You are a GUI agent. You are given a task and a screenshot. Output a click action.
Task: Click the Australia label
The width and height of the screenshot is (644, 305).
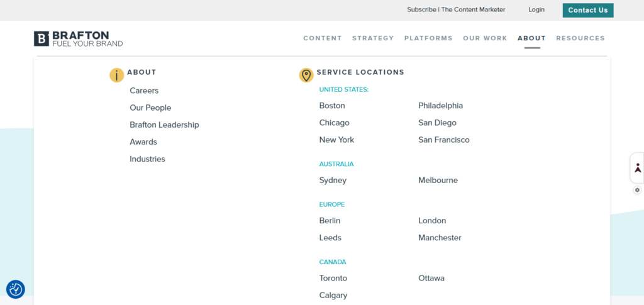click(336, 164)
